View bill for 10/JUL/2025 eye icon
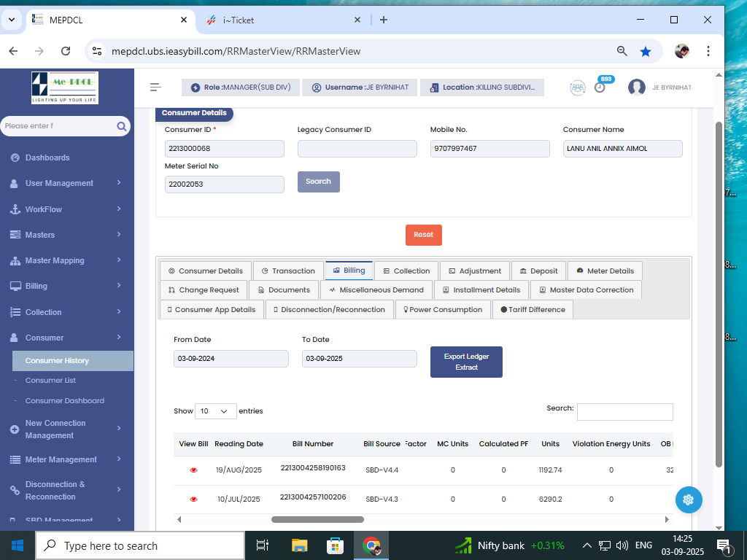This screenshot has width=747, height=560. [x=193, y=499]
